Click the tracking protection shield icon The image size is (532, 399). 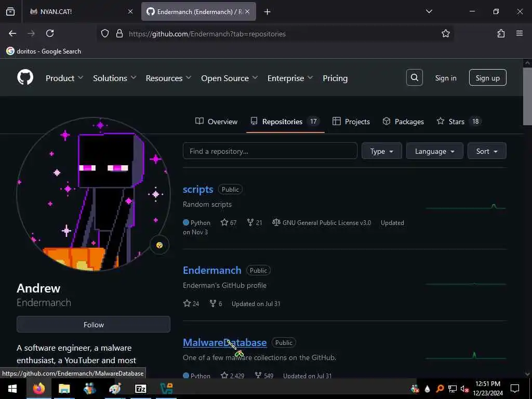click(x=105, y=33)
